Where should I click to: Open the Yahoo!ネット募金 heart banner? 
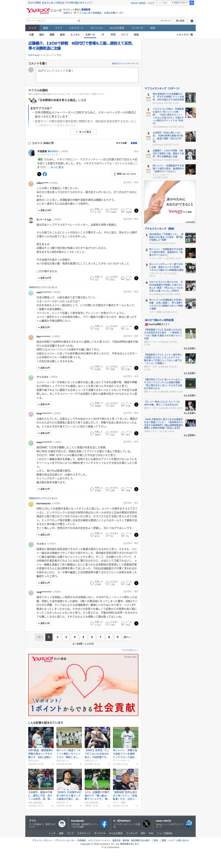click(x=83, y=685)
